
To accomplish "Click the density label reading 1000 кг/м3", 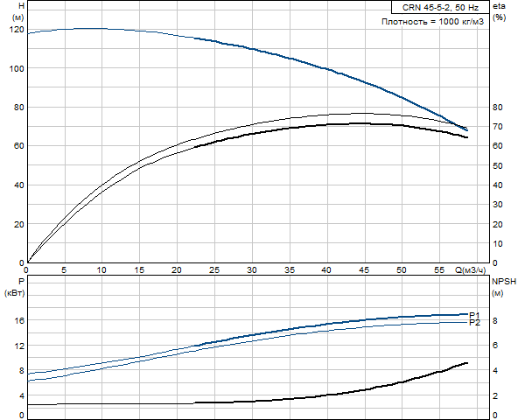I will [x=432, y=22].
